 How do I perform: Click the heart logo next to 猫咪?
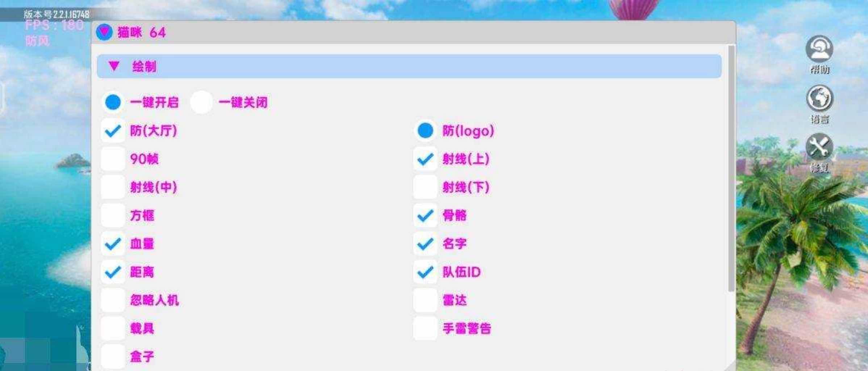pos(104,32)
